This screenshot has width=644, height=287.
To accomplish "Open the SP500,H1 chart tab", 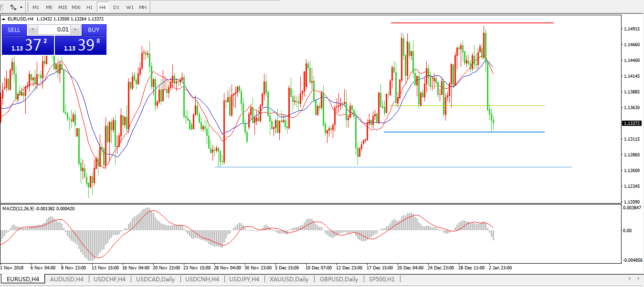I will click(x=381, y=279).
